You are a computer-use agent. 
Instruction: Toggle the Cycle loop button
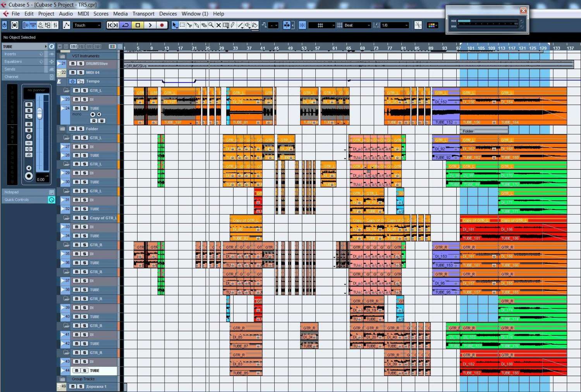pyautogui.click(x=125, y=25)
